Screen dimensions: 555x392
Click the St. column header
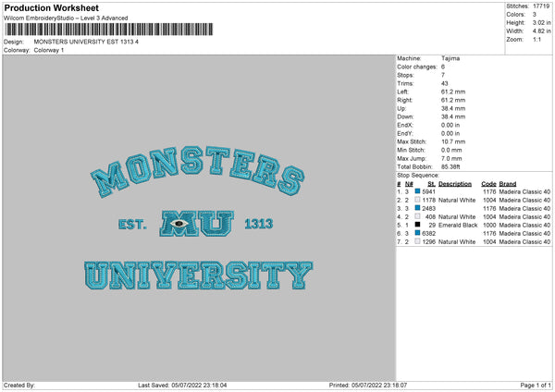[x=431, y=184]
